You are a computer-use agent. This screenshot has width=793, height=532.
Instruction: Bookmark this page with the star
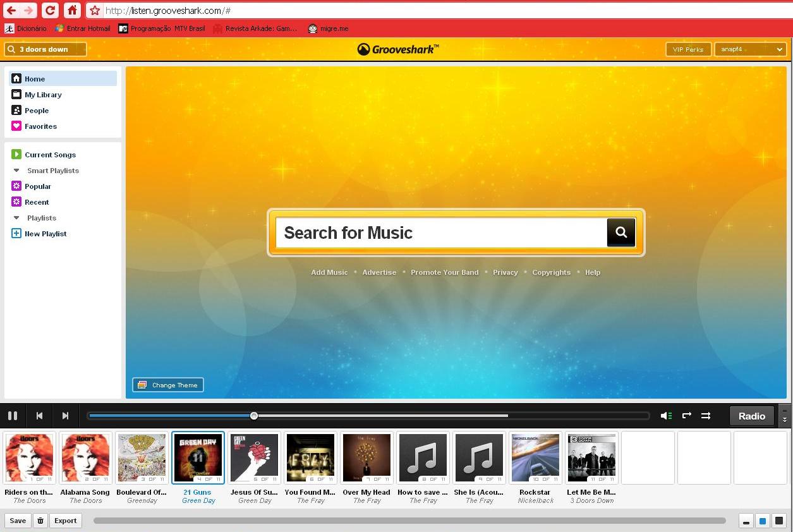point(95,11)
